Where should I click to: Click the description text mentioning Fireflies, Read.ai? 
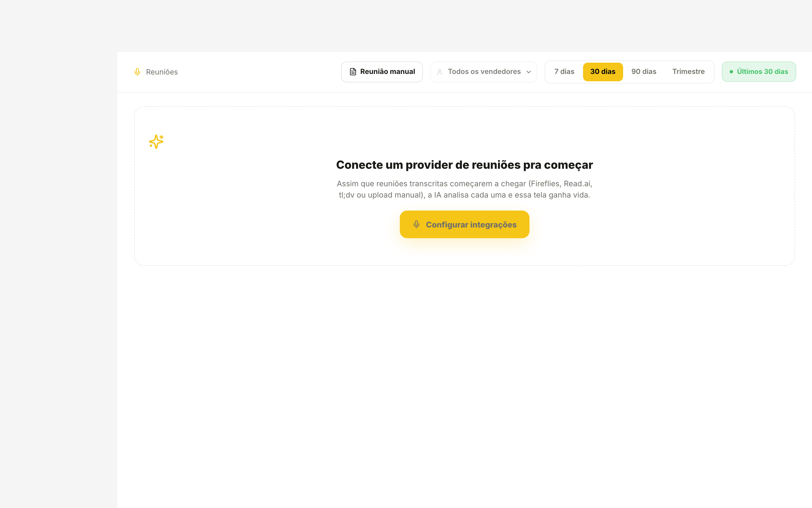pos(464,189)
